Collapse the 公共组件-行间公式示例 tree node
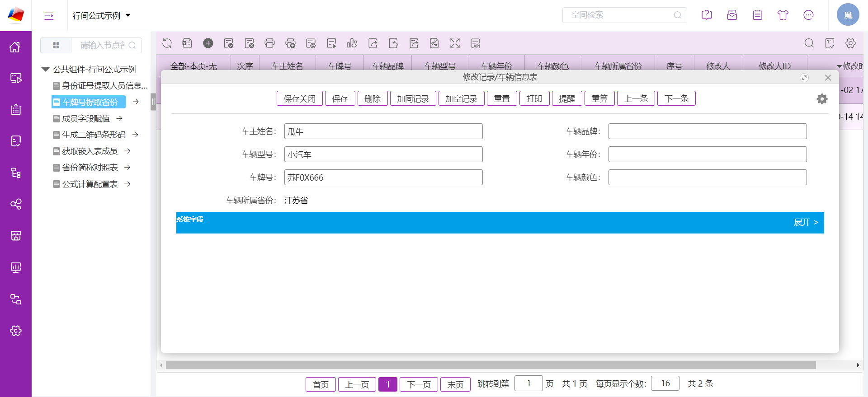Screen dimensions: 868x397 [x=45, y=69]
